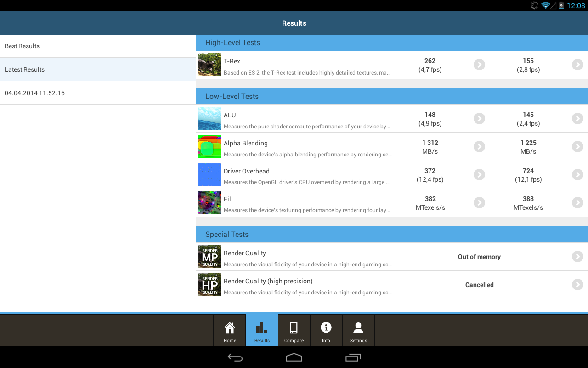Tap the Android home button
The height and width of the screenshot is (368, 588).
pyautogui.click(x=294, y=357)
